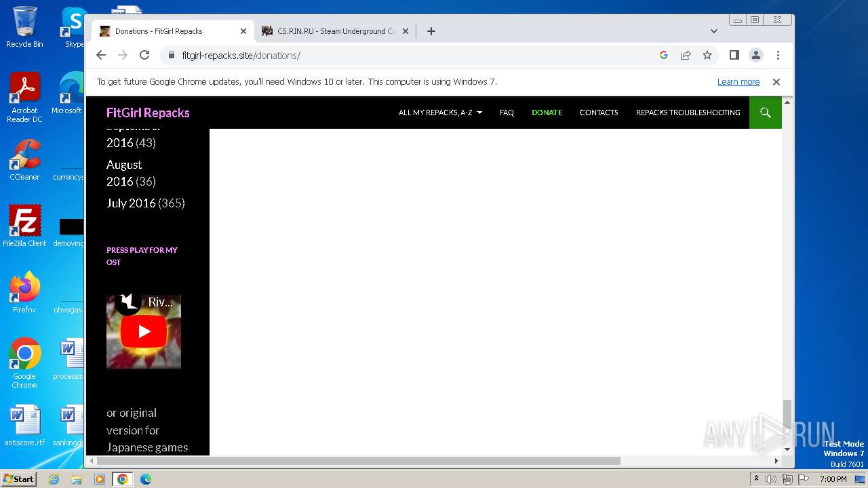Screen dimensions: 868x488
Task: Click the horizontal scrollbar thumb
Action: 357,461
